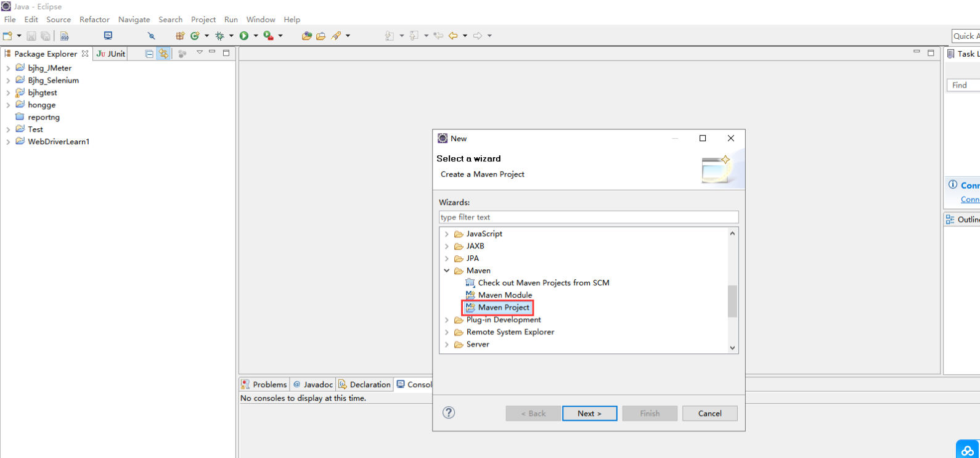Click the Run External Tools icon
Image resolution: width=980 pixels, height=458 pixels.
(268, 36)
